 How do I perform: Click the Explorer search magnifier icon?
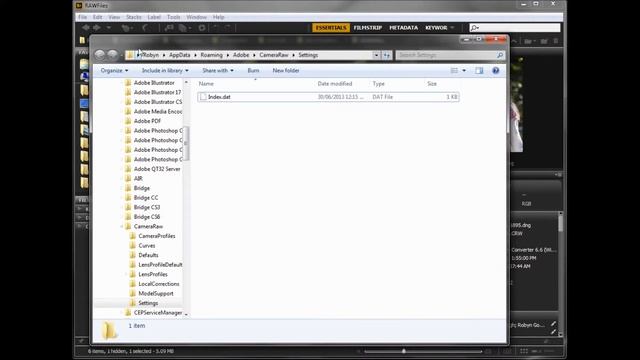(x=500, y=55)
